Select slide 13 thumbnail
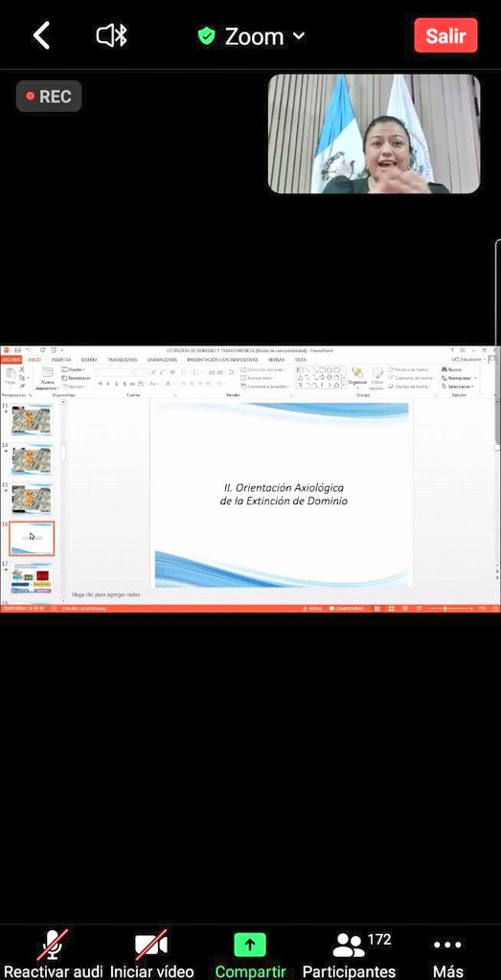Image resolution: width=501 pixels, height=980 pixels. (32, 420)
